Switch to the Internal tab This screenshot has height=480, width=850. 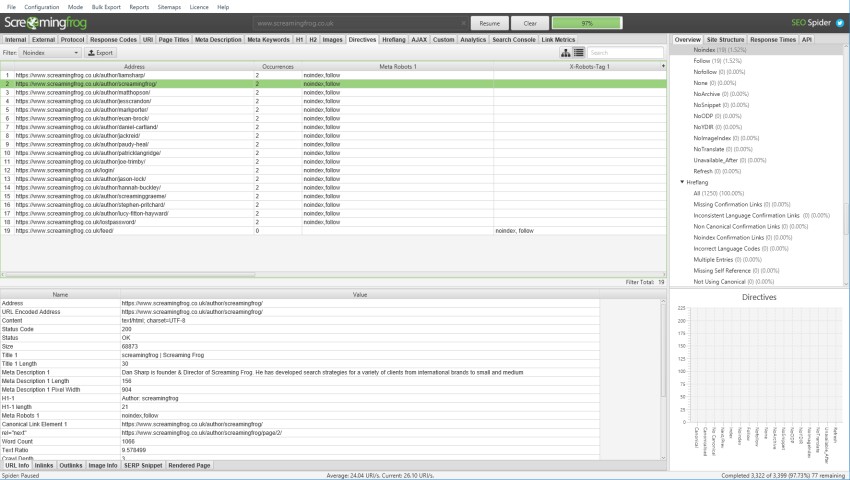pos(15,40)
